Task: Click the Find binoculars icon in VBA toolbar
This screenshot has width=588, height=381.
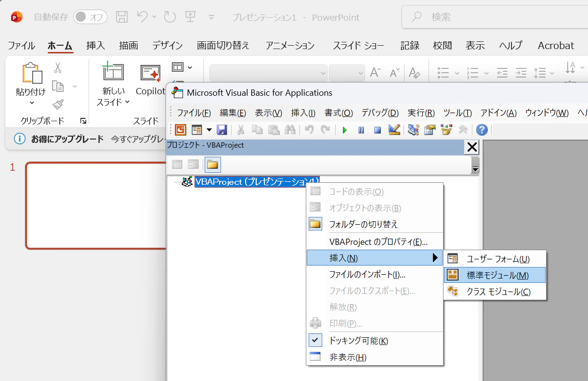Action: pos(290,130)
